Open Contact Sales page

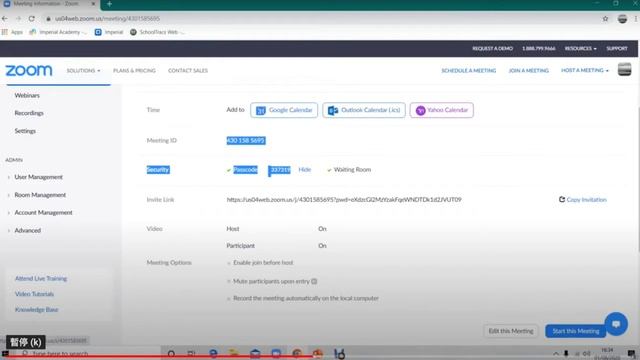coord(188,71)
